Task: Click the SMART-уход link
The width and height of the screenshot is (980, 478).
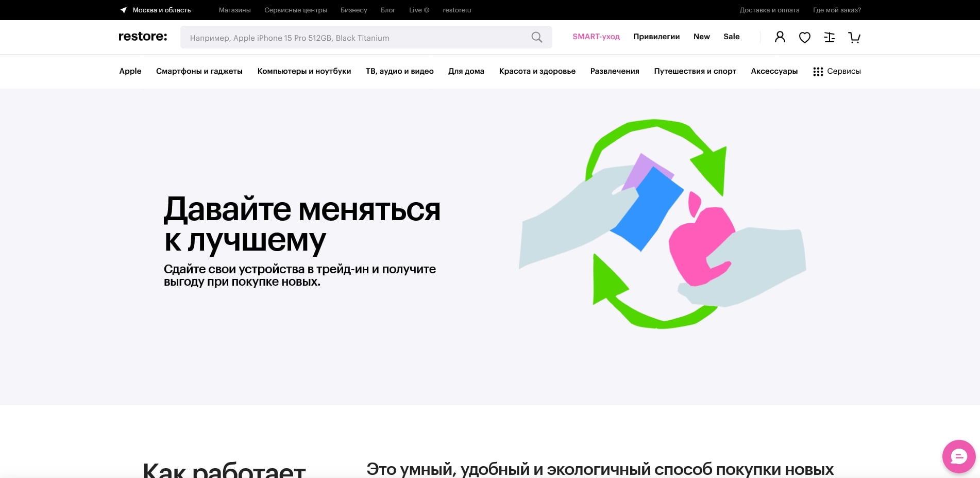Action: tap(596, 37)
